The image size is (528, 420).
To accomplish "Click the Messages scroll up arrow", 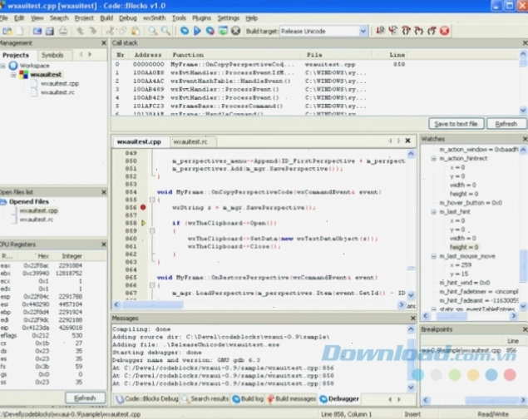I will click(x=411, y=329).
